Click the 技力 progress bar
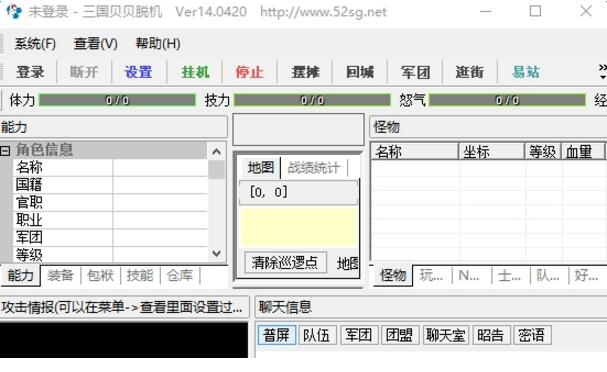The image size is (607, 372). [312, 100]
